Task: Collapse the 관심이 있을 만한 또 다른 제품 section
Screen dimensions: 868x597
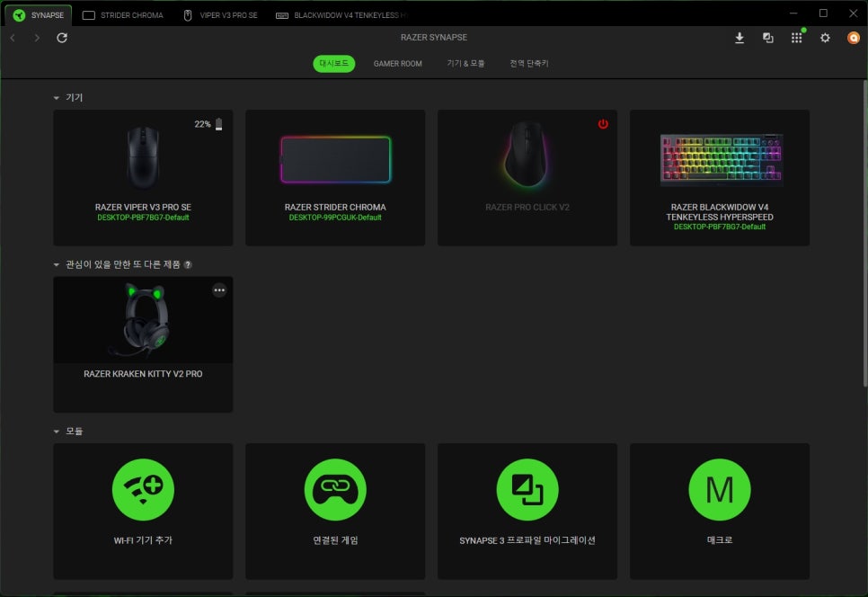Action: pos(58,264)
